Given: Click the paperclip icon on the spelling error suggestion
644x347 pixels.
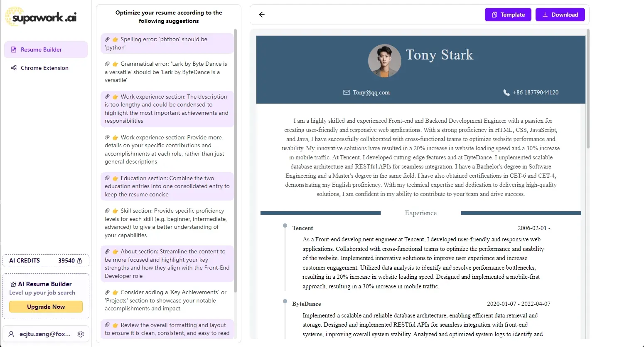Looking at the screenshot, I should (x=108, y=39).
